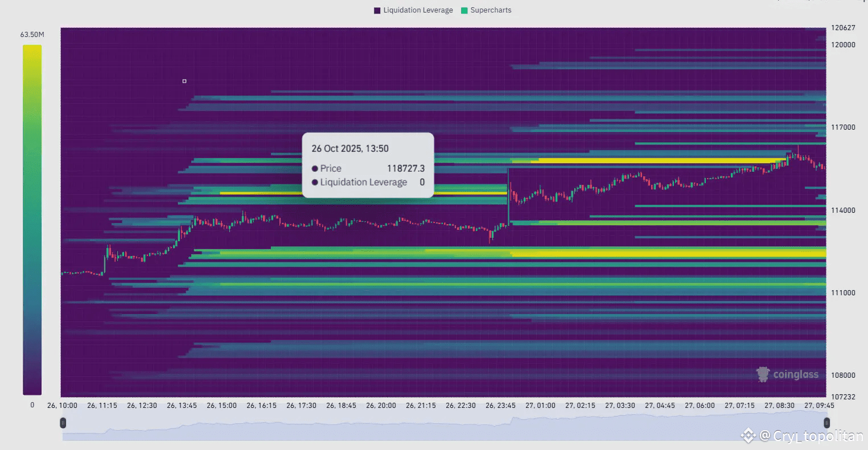The width and height of the screenshot is (868, 450).
Task: Click the small white square marker on heatmap
Action: [184, 81]
